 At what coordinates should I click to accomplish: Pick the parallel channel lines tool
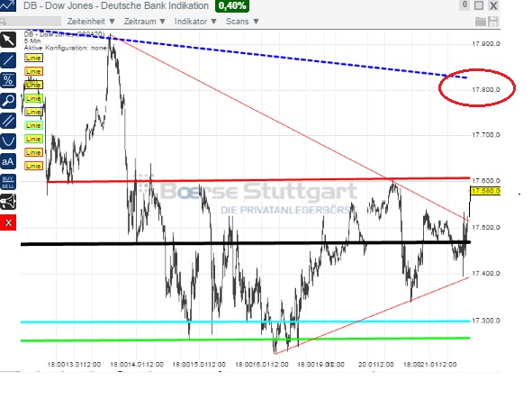[x=8, y=121]
